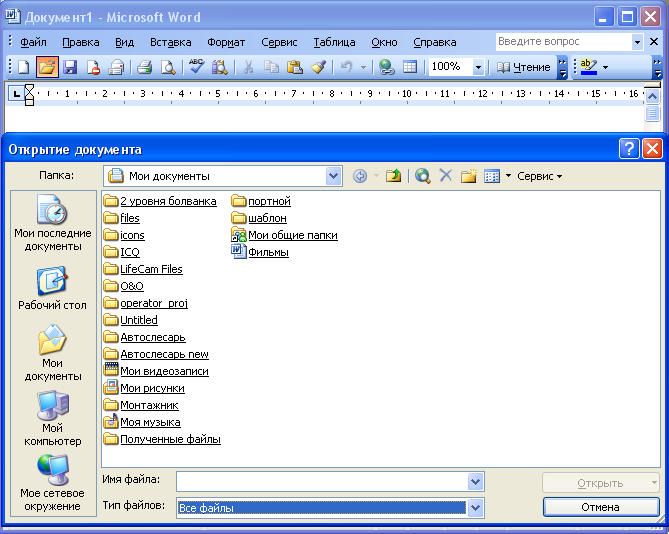Click the highlighted Open folder icon in Word toolbar
Screen dimensions: 669x534
click(x=47, y=67)
